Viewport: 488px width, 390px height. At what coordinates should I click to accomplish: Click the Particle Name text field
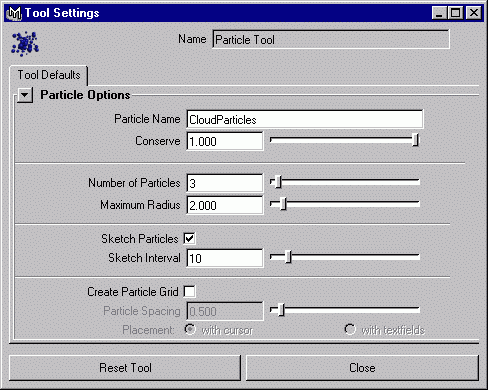tap(305, 119)
